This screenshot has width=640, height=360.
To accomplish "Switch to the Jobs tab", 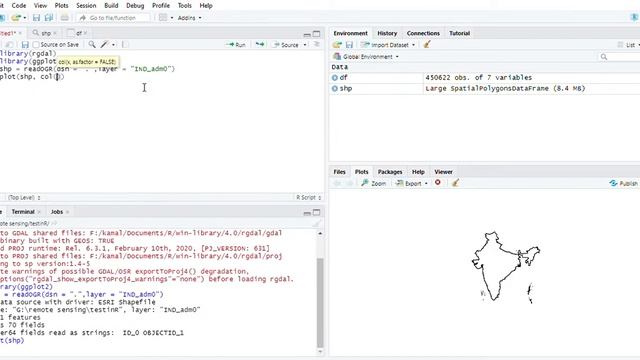I will [57, 212].
